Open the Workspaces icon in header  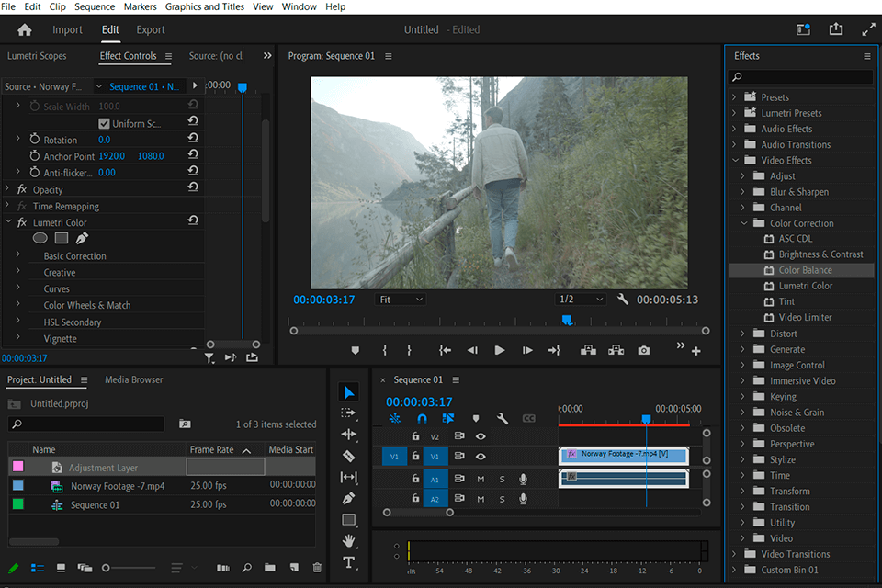point(803,29)
